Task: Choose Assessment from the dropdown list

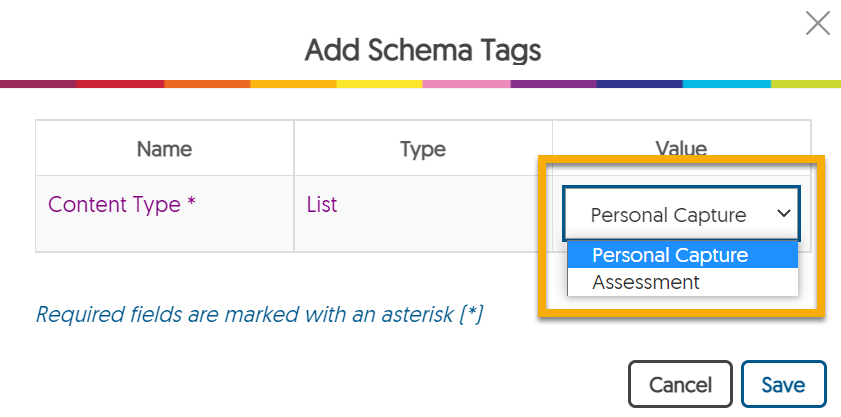Action: coord(646,282)
